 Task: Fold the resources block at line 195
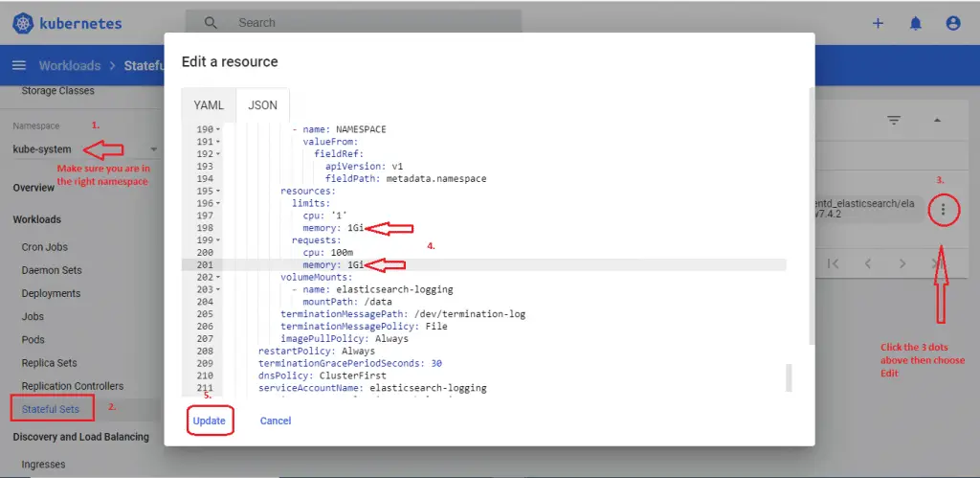pos(217,191)
